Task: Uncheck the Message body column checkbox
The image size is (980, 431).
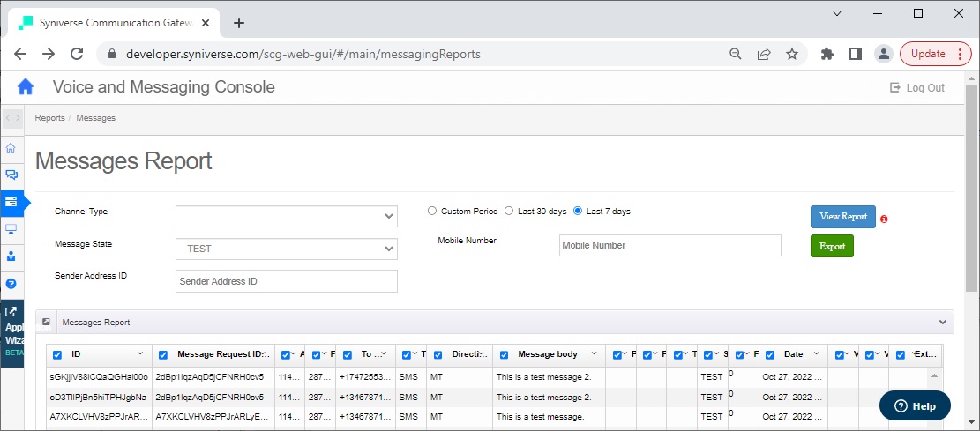Action: (505, 355)
